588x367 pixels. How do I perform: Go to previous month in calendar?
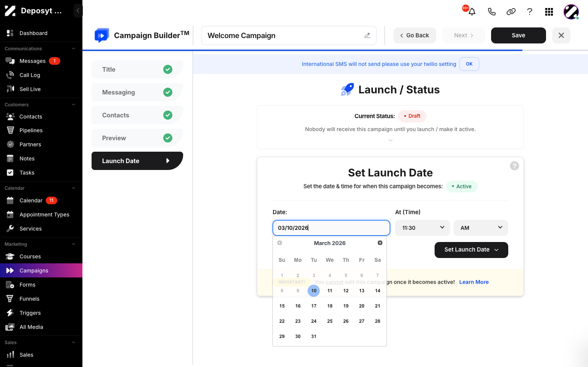[x=280, y=243]
